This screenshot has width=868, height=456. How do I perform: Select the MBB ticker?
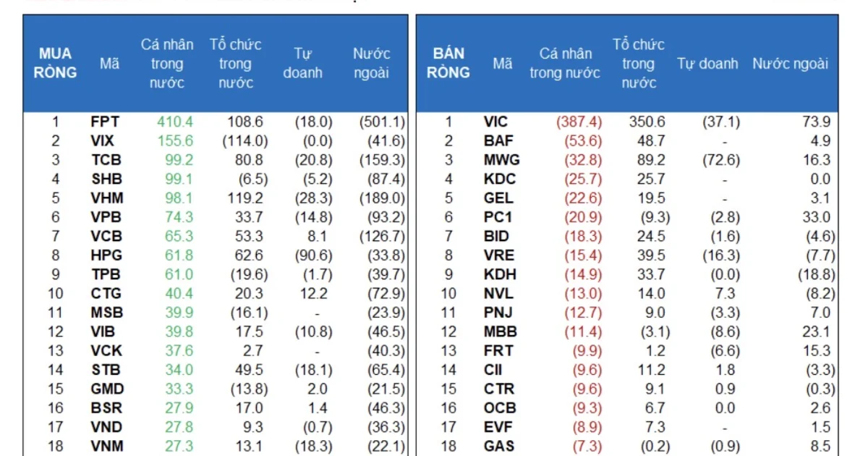500,332
